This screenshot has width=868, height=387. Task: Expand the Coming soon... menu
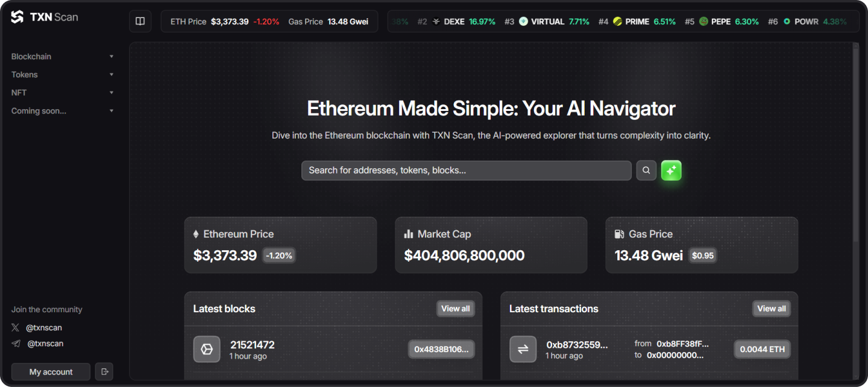point(63,111)
